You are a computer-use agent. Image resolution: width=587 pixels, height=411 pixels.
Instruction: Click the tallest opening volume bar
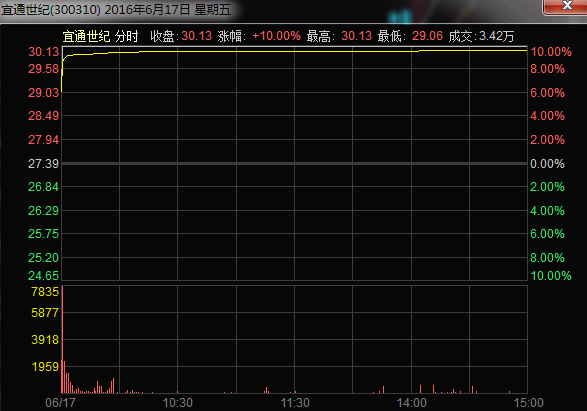point(62,339)
